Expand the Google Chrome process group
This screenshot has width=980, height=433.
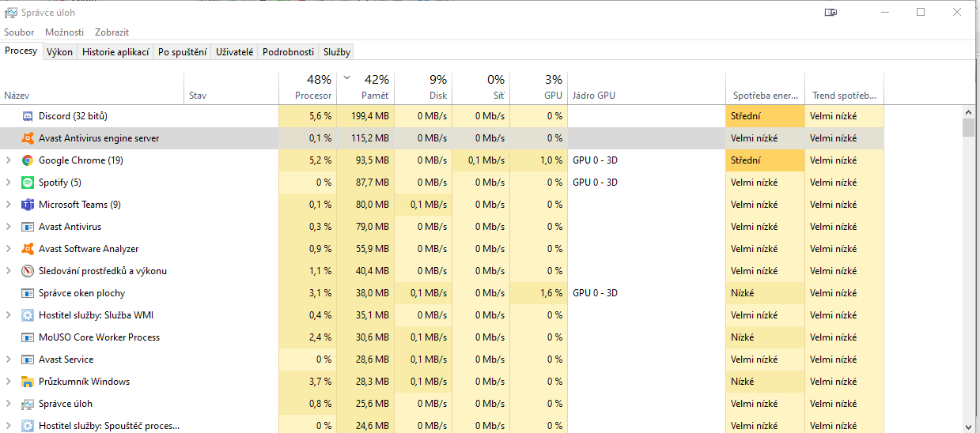(8, 160)
